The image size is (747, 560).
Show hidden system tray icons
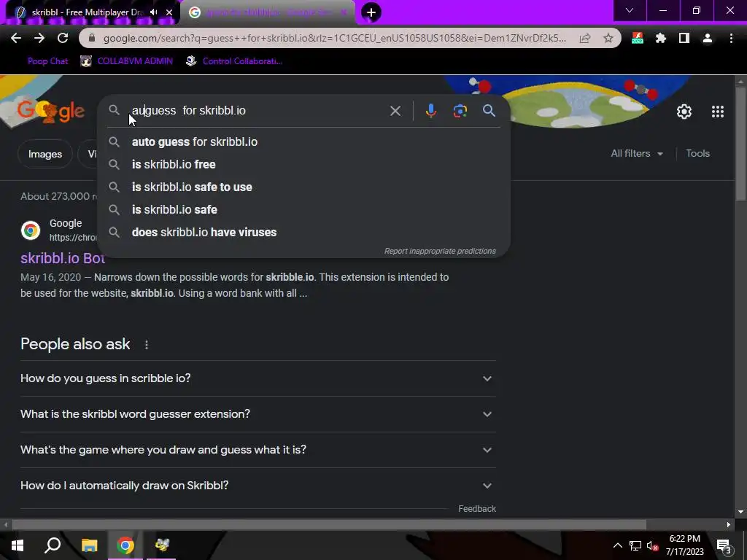(x=617, y=545)
